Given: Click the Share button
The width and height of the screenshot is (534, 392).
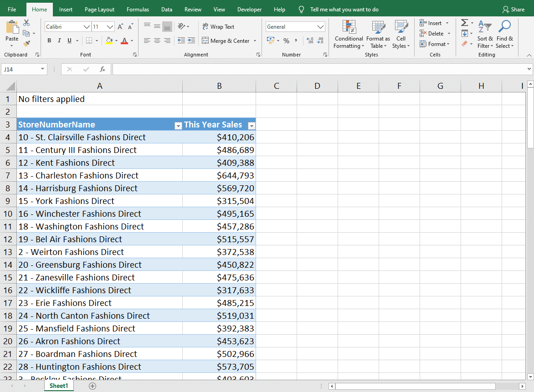Looking at the screenshot, I should [x=513, y=9].
